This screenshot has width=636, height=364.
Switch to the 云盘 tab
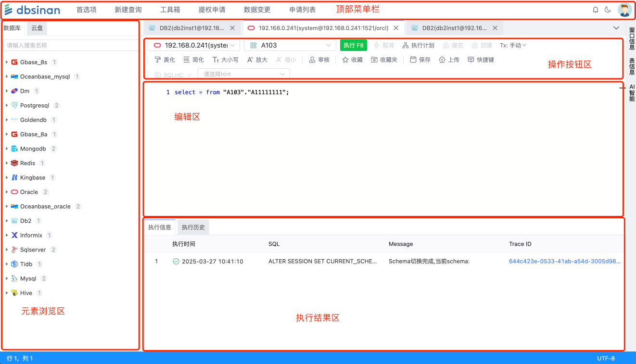pyautogui.click(x=37, y=28)
